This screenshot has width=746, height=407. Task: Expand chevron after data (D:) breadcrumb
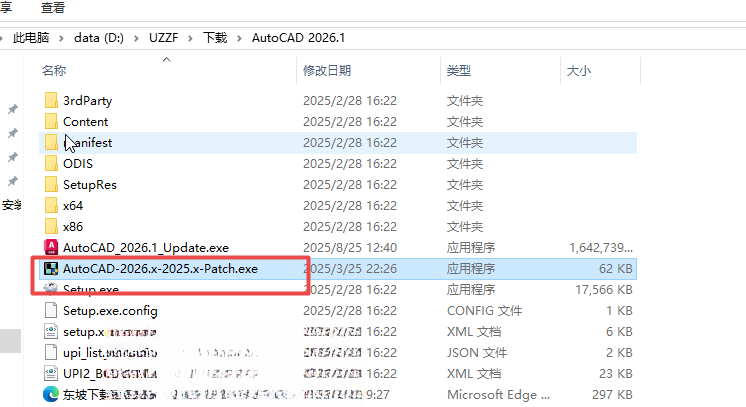coord(136,38)
